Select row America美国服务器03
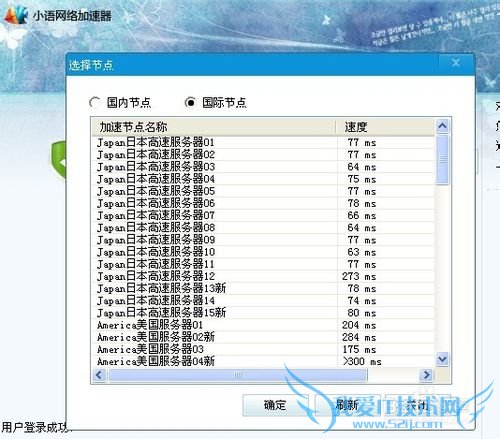The image size is (500, 439). click(263, 349)
